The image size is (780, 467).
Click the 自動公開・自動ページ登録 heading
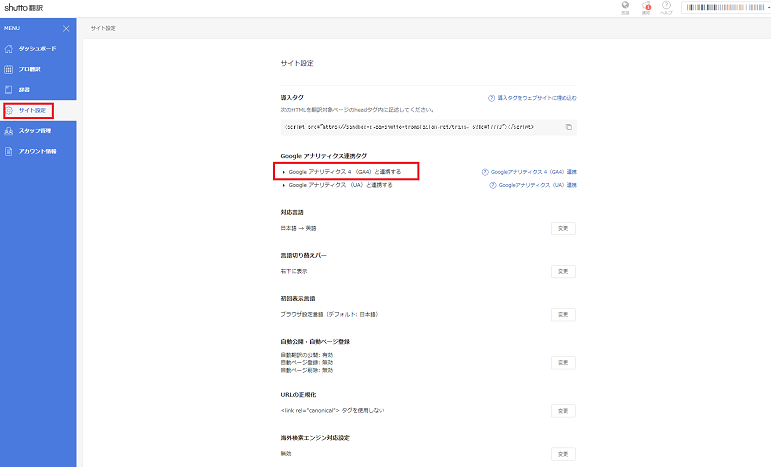coord(315,342)
